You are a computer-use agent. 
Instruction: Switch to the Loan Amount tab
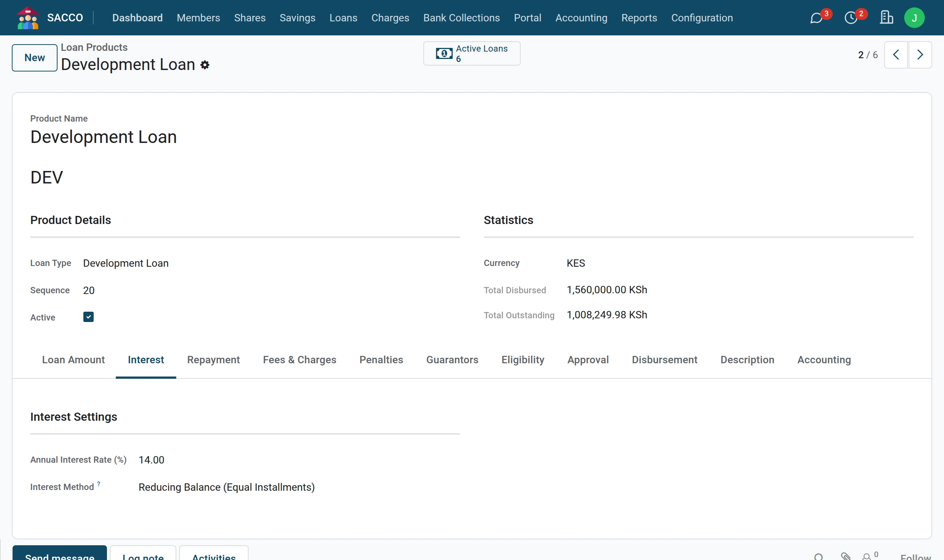click(x=73, y=360)
